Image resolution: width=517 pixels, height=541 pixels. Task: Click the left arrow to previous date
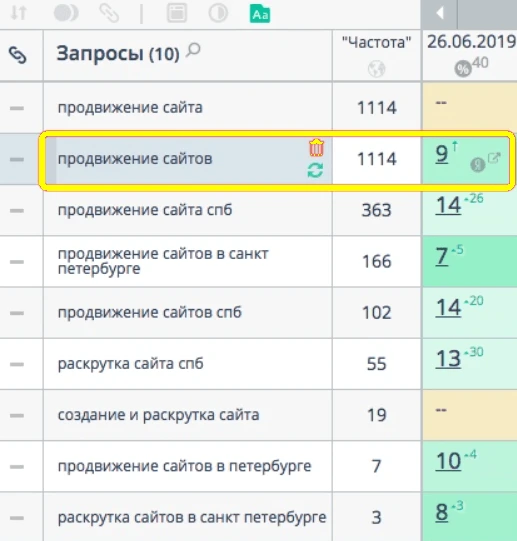[x=439, y=13]
